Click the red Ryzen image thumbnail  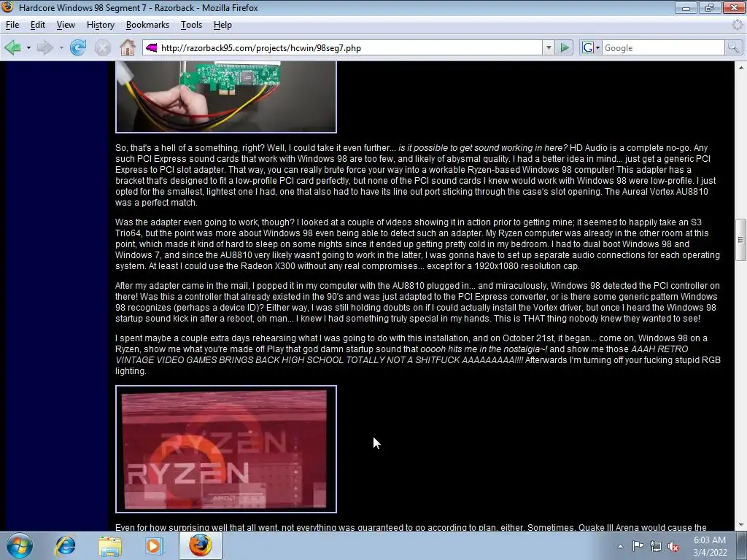pyautogui.click(x=226, y=449)
